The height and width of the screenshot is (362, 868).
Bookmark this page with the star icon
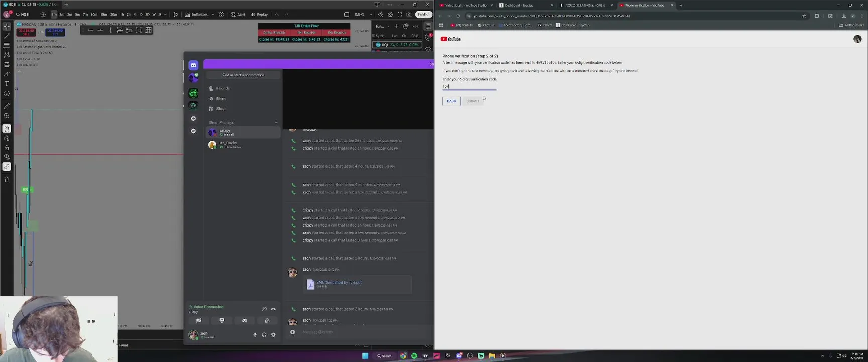804,16
